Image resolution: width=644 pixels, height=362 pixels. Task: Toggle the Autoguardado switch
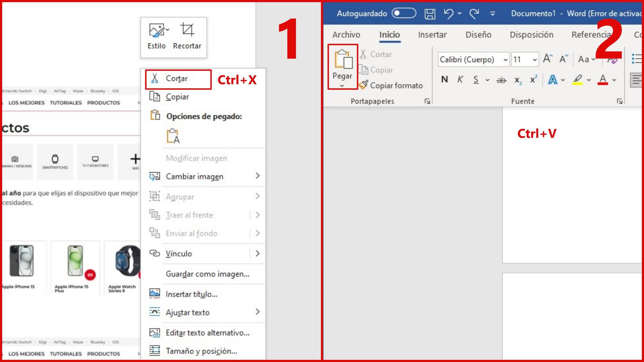tap(404, 13)
